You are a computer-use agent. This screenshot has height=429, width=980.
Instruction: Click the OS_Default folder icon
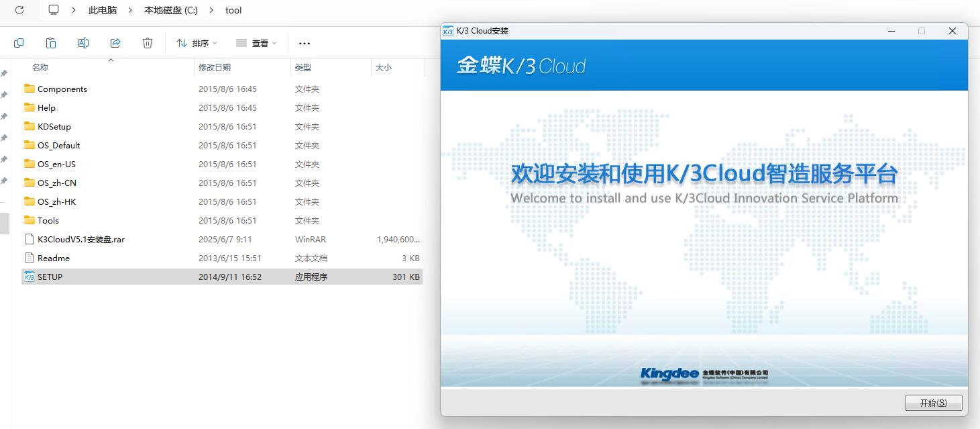pyautogui.click(x=29, y=145)
